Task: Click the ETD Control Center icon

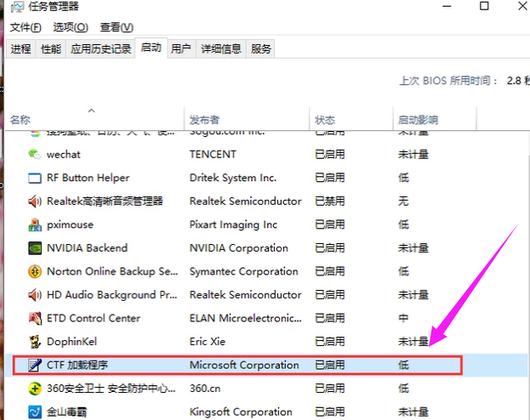Action: click(x=34, y=318)
